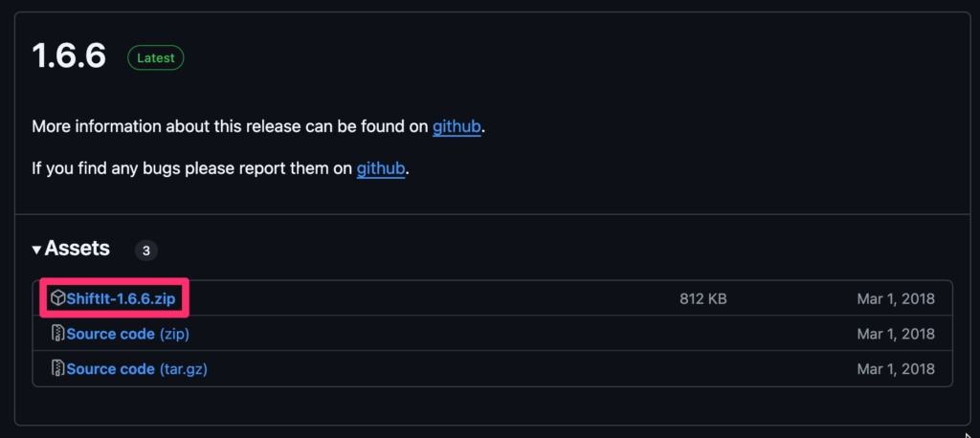The width and height of the screenshot is (980, 438).
Task: Click the Mar 1, 2018 date for ShiftIt-1.6.6.zip
Action: pyautogui.click(x=896, y=298)
